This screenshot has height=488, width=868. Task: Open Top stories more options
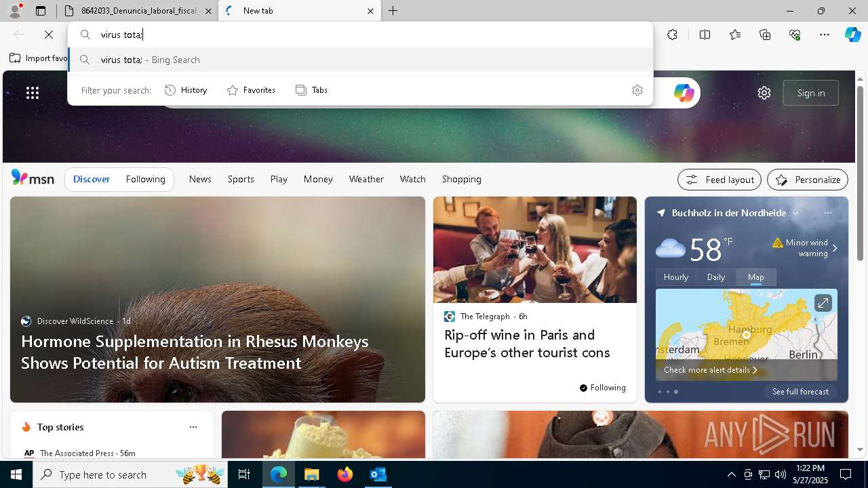(x=193, y=427)
